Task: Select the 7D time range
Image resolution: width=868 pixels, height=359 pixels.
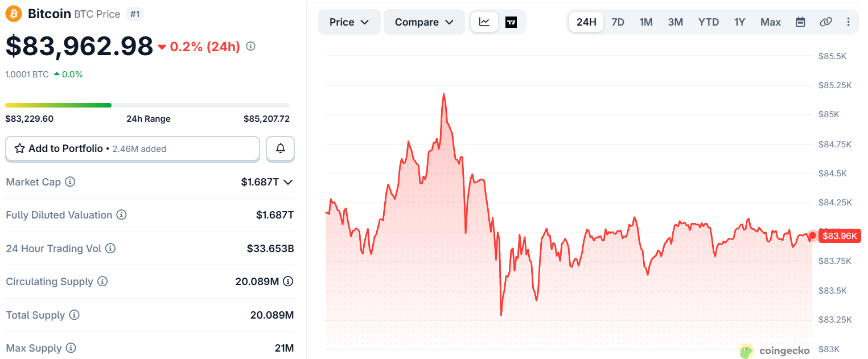Action: click(618, 22)
